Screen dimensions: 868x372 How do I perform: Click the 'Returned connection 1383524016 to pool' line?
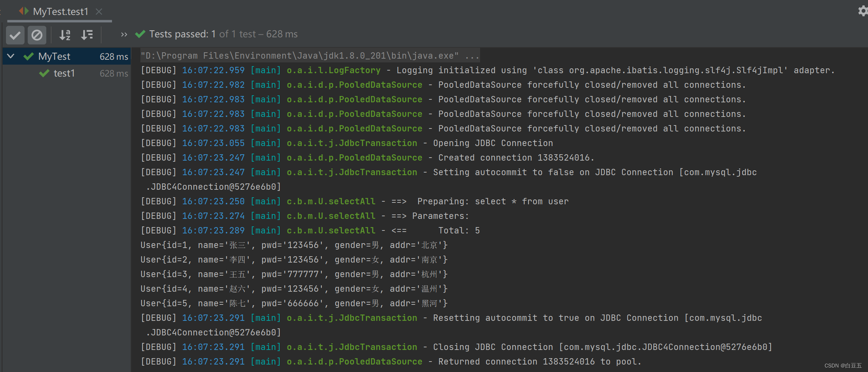[x=391, y=362]
